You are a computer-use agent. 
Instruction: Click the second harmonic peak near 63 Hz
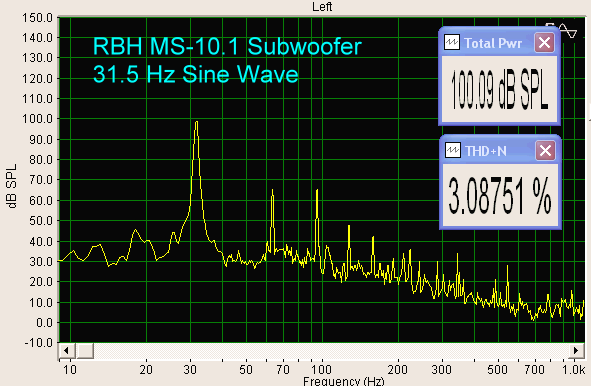pos(272,191)
